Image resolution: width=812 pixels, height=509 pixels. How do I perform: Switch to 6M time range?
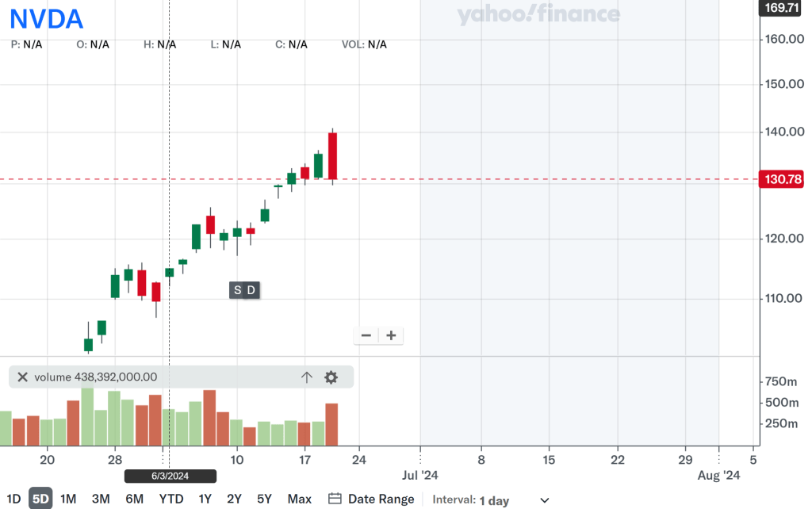click(134, 499)
